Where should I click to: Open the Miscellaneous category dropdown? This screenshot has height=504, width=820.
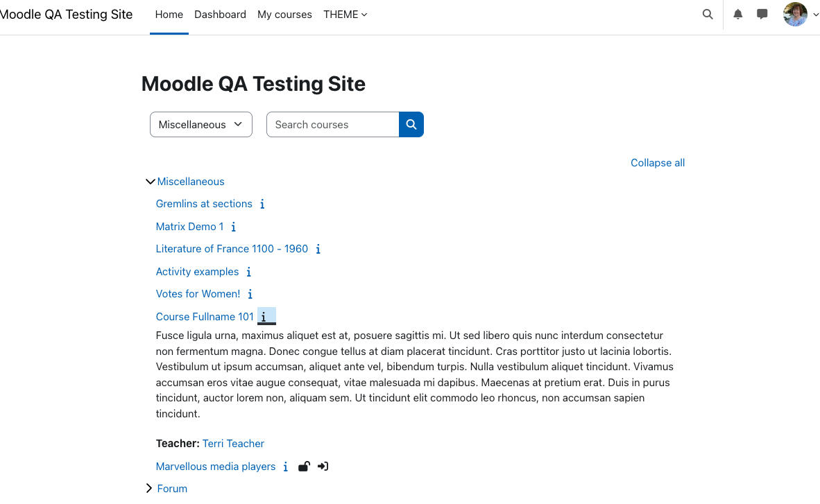point(200,124)
